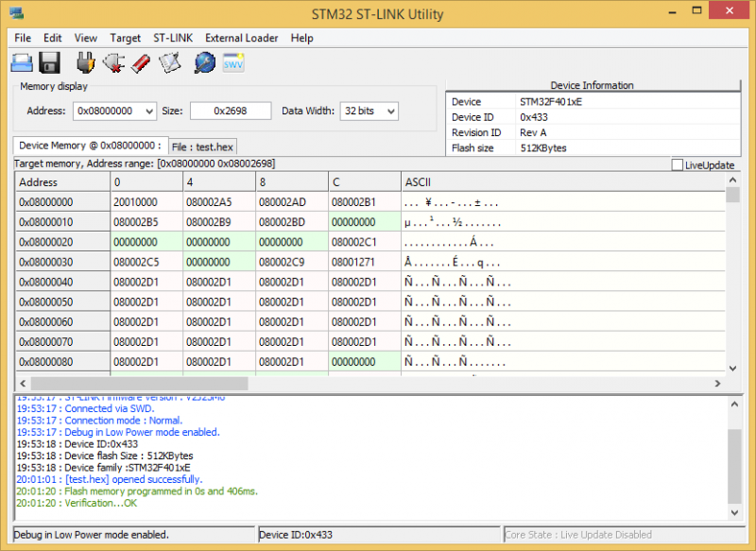Open the External Loader menu
The width and height of the screenshot is (756, 551).
(x=241, y=38)
